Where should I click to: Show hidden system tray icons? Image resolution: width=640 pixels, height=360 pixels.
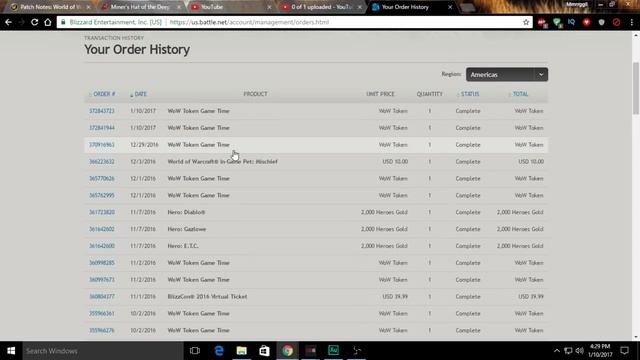pyautogui.click(x=557, y=351)
